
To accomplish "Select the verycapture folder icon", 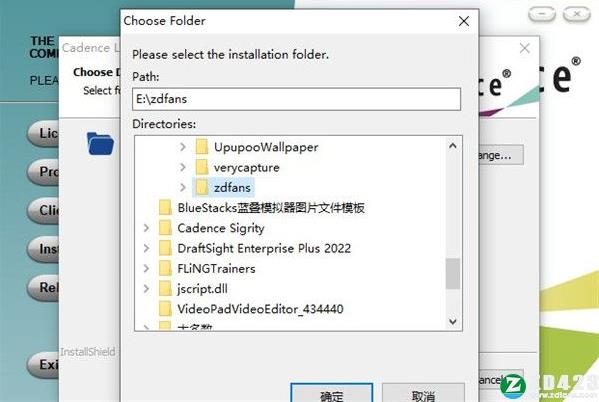I will tap(202, 167).
